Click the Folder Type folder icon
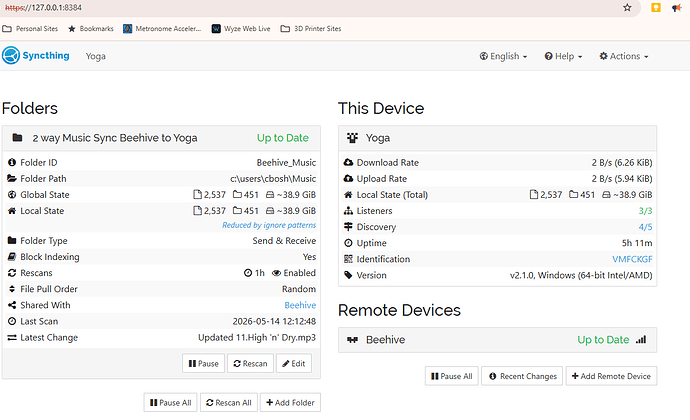690x420 pixels. [12, 240]
